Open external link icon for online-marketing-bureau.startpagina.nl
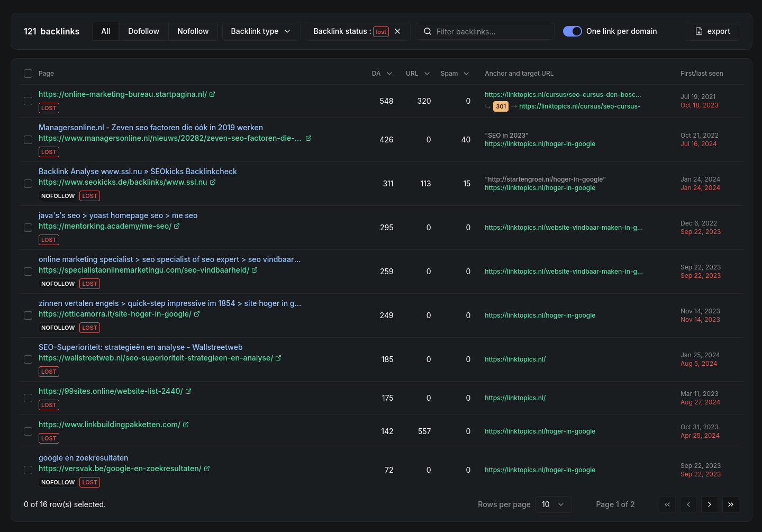The width and height of the screenshot is (762, 532). coord(212,94)
